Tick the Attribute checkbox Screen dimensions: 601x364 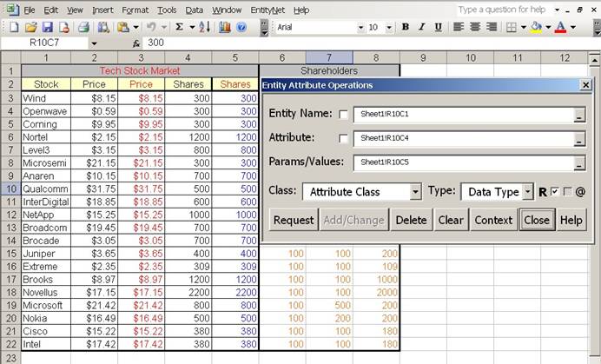(x=343, y=138)
